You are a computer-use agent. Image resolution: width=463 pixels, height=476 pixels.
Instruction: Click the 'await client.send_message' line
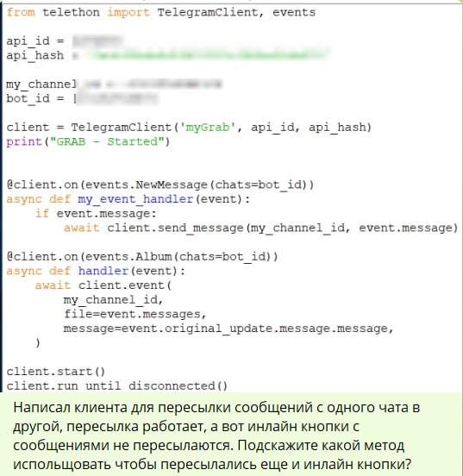pos(260,228)
